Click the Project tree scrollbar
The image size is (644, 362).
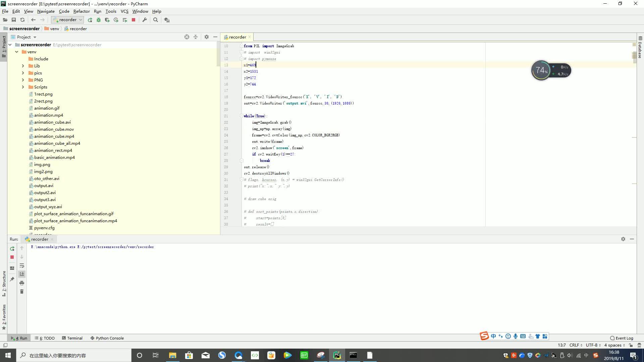pyautogui.click(x=218, y=54)
